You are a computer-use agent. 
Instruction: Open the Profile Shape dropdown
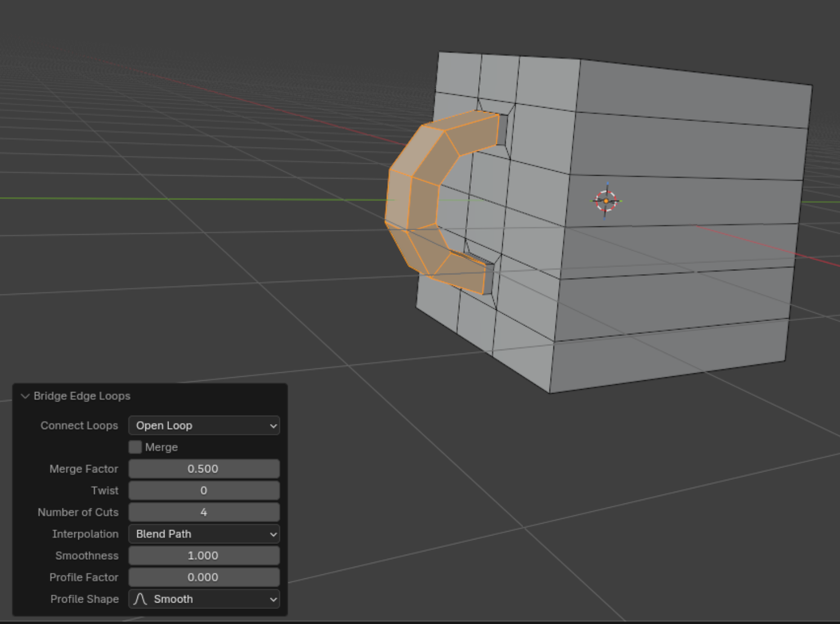tap(204, 599)
